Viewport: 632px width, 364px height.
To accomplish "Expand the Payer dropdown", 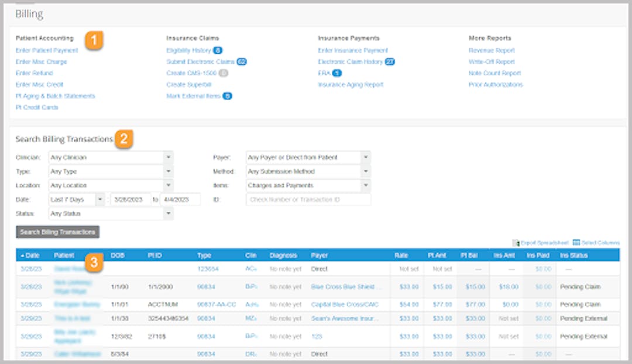I will pyautogui.click(x=308, y=157).
